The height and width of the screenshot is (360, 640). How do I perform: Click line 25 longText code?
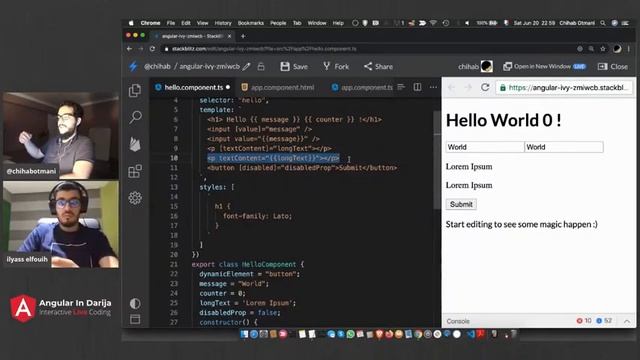pos(247,303)
